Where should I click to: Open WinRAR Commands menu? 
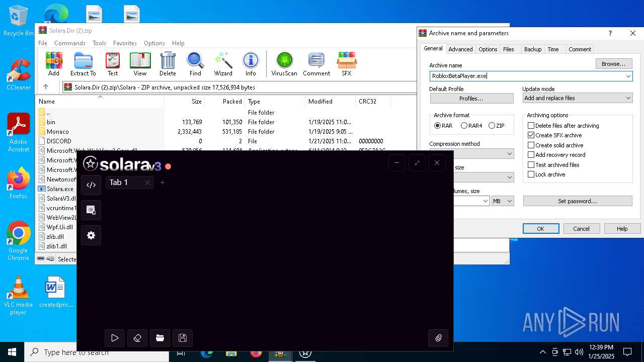70,43
